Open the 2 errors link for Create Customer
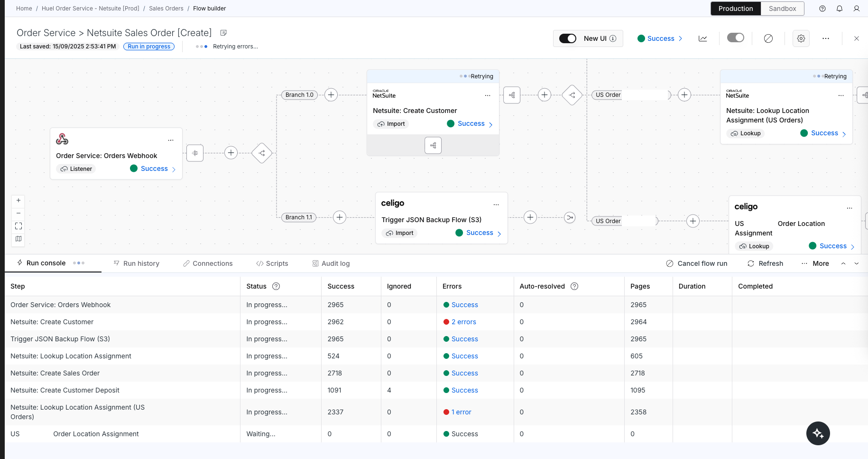 [463, 322]
